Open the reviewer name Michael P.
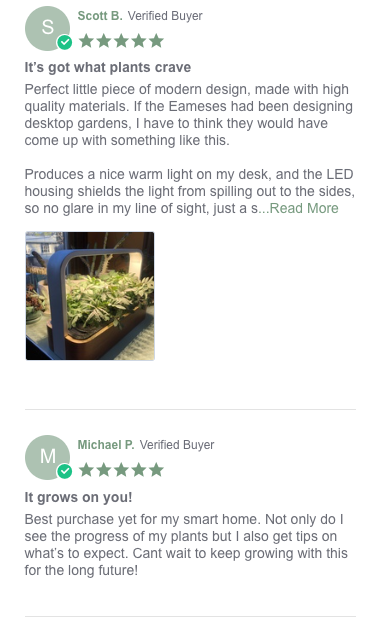Viewport: 381px width, 633px height. [x=106, y=445]
